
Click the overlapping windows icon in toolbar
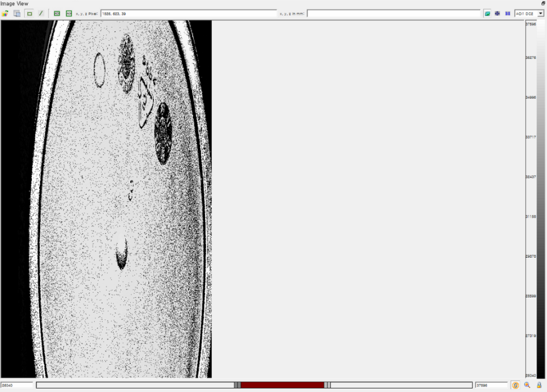(17, 13)
